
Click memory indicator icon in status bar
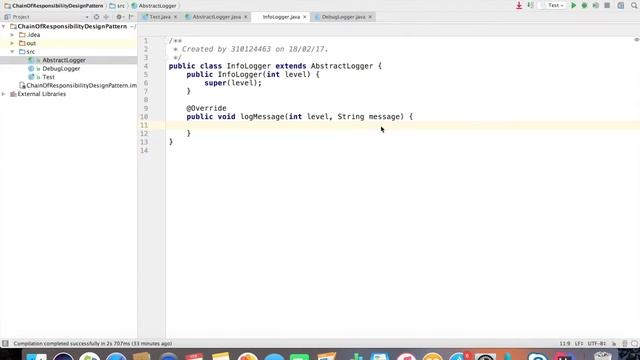pos(634,344)
